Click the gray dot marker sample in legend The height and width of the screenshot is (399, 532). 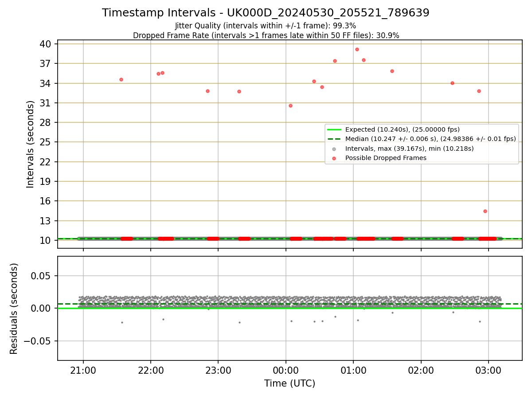334,149
